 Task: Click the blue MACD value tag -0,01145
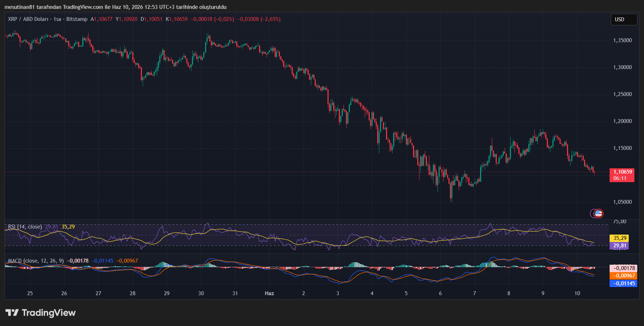623,283
